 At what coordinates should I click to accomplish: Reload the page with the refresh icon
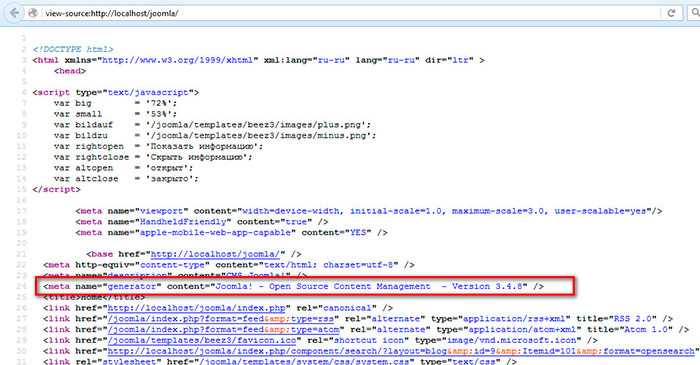671,13
